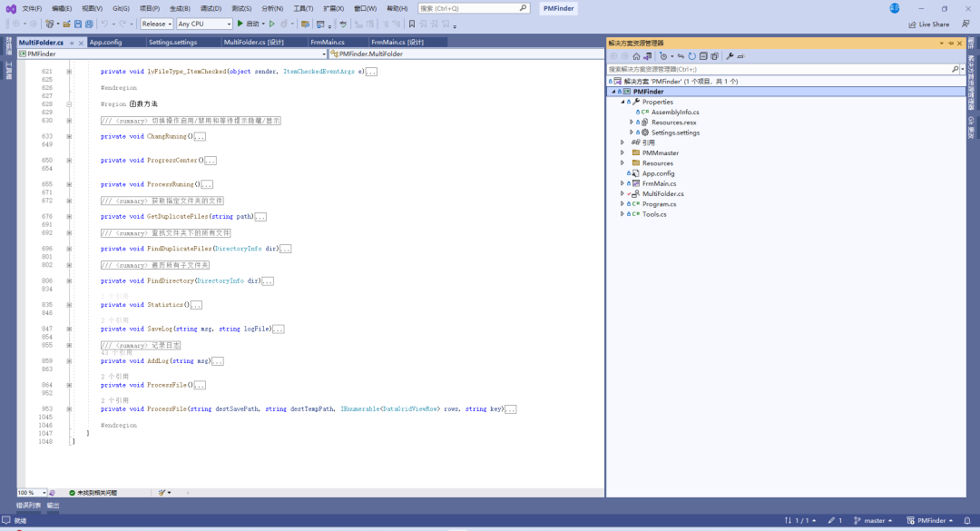980x531 pixels.
Task: Select App.config in Solution Explorer
Action: pyautogui.click(x=658, y=174)
